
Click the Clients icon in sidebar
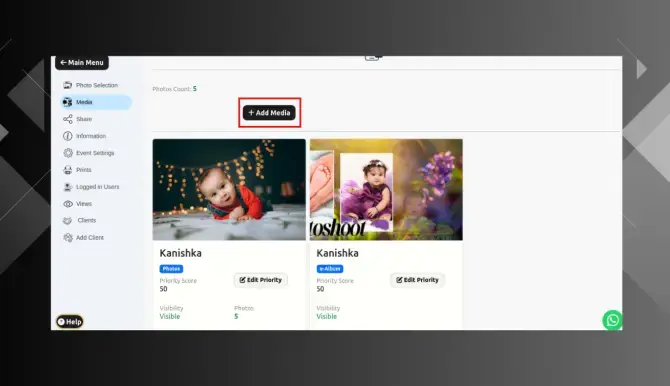(68, 221)
